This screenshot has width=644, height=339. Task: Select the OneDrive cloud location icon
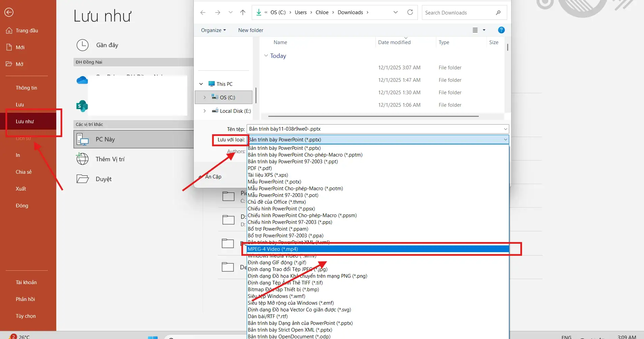[82, 80]
